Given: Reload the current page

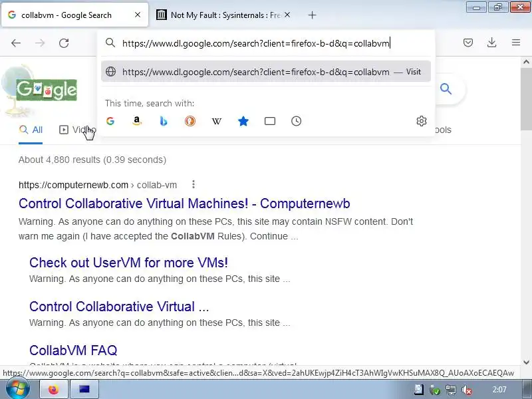Looking at the screenshot, I should (x=64, y=43).
